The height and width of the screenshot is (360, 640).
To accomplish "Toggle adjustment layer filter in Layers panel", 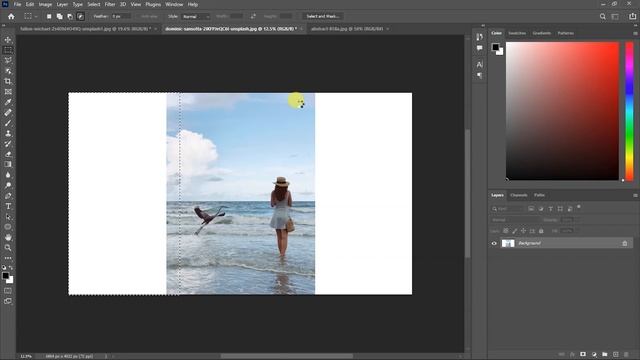I will [541, 209].
